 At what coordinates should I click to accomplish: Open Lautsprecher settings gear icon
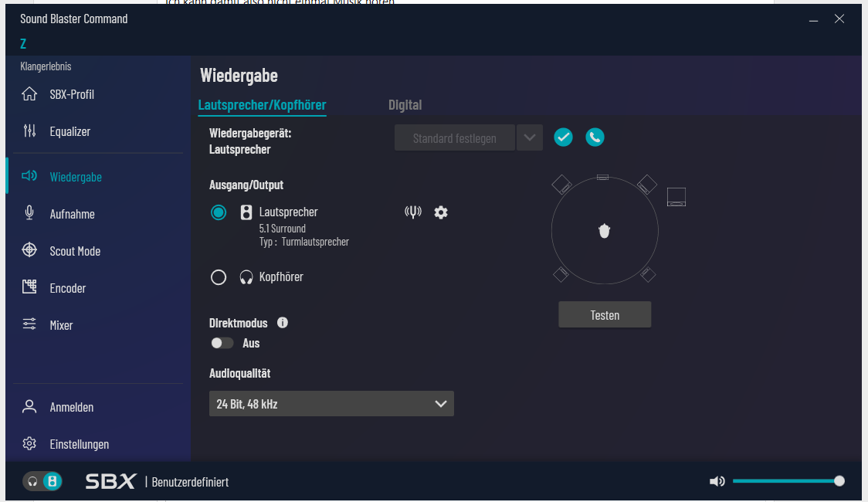tap(441, 212)
